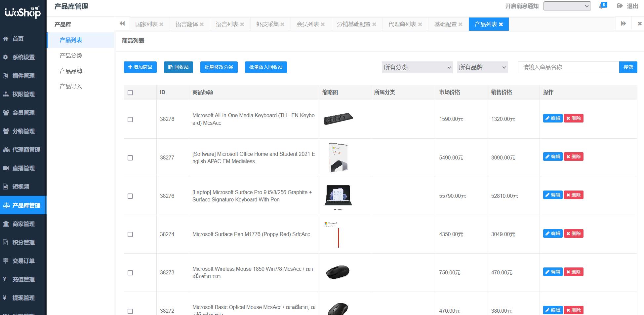
Task: Edit product 38278 keyboard
Action: point(553,118)
